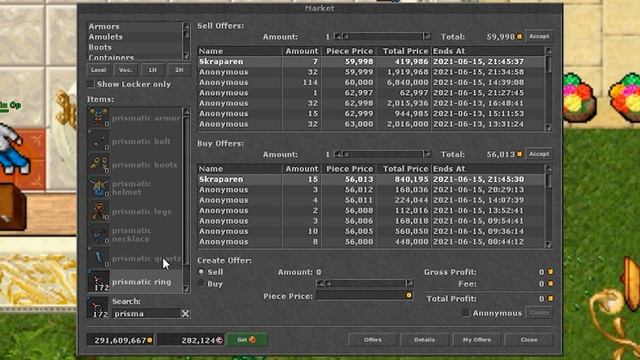
Task: Click the coin icon beside Gross Profit
Action: click(550, 272)
